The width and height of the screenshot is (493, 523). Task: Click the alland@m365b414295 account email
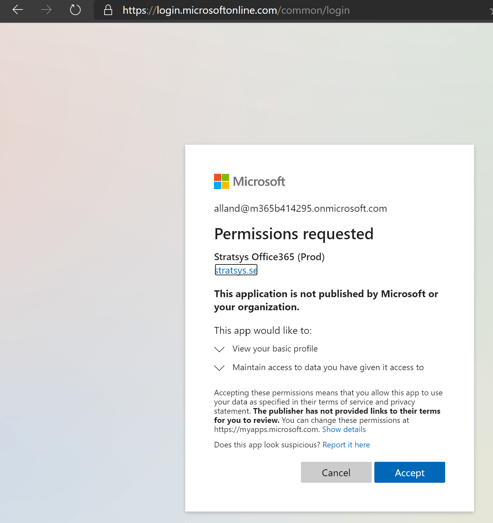click(x=301, y=208)
